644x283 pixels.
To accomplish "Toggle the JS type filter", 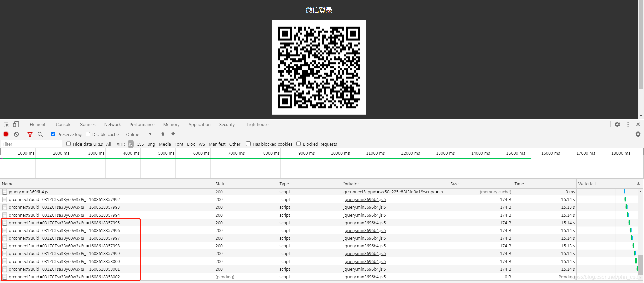I will click(131, 144).
